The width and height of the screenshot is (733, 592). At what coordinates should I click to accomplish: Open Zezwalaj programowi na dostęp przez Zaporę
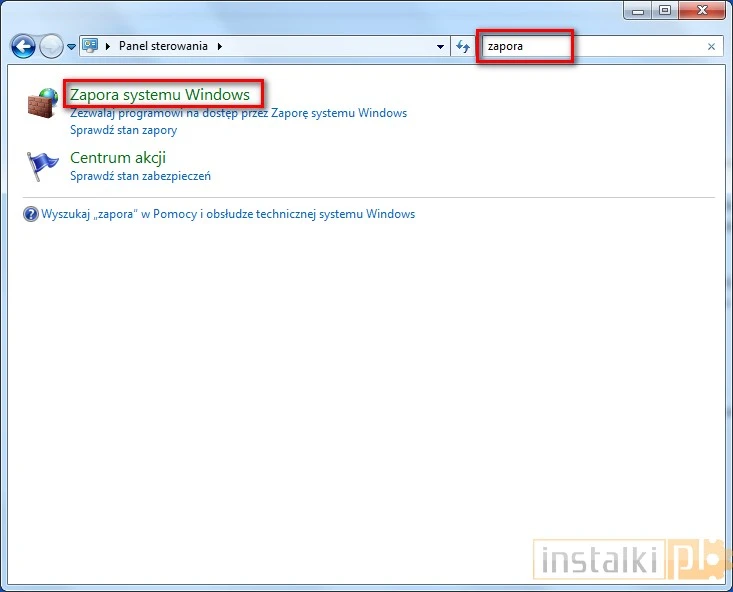pos(238,113)
